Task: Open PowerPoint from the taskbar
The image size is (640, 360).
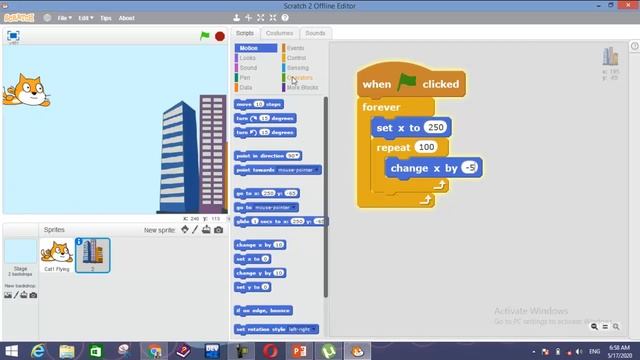Action: pos(300,351)
